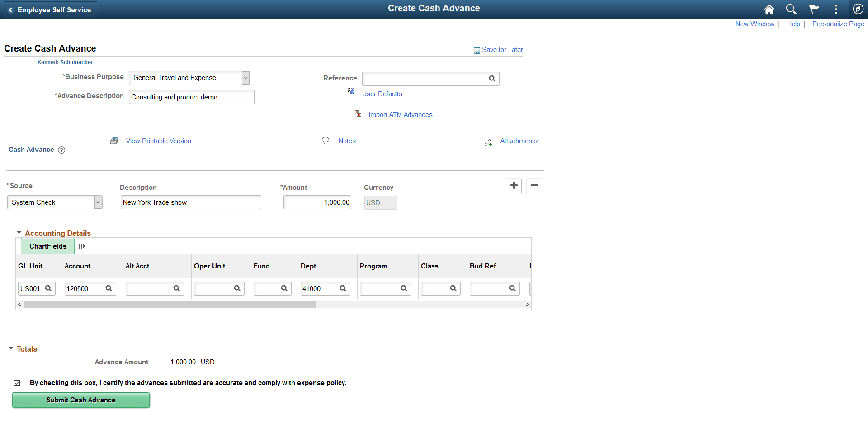
Task: Uncheck the expense policy certification checkbox
Action: point(17,383)
